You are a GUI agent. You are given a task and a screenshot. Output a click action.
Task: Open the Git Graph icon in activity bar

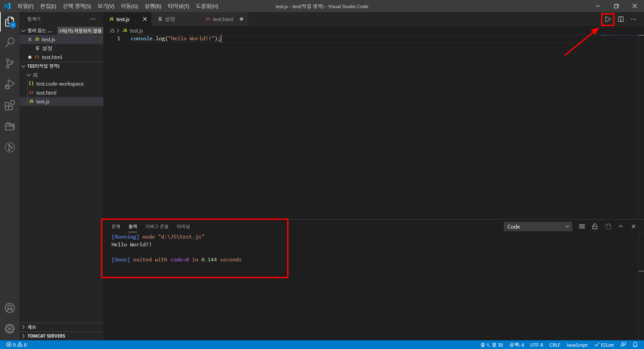coord(10,147)
